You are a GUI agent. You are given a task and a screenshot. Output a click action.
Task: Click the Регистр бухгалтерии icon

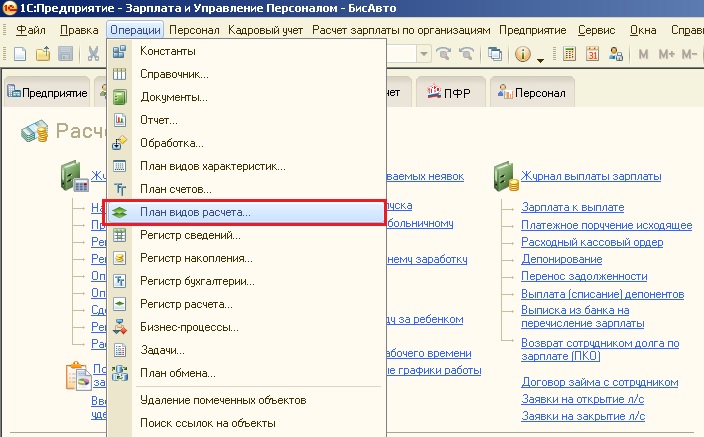[x=119, y=281]
